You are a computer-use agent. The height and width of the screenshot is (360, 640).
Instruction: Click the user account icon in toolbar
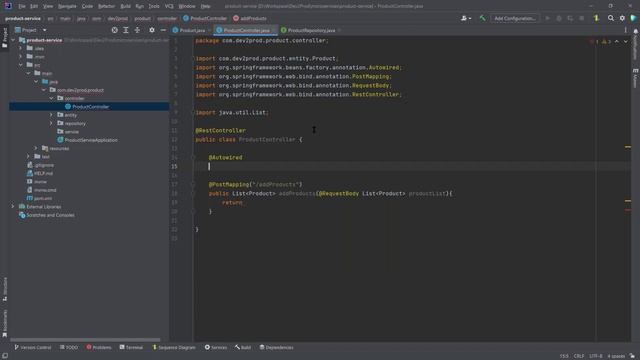pyautogui.click(x=465, y=18)
